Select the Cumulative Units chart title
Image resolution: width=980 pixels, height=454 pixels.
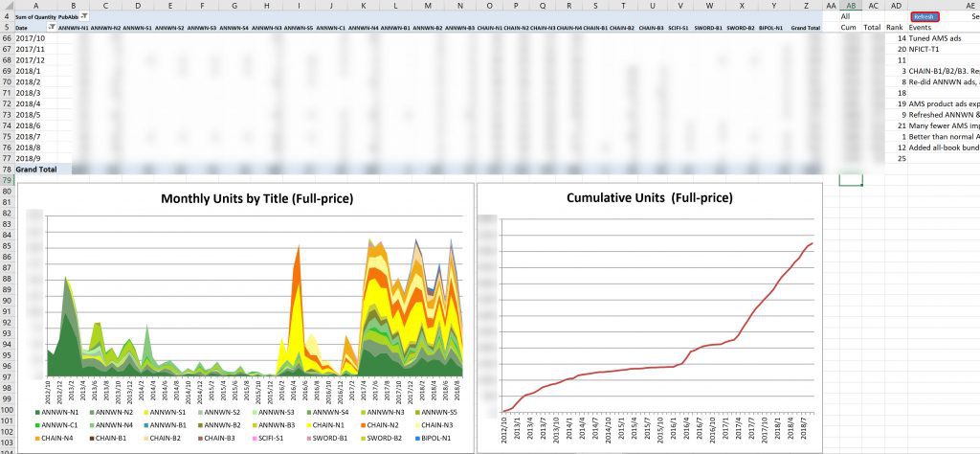[x=650, y=198]
